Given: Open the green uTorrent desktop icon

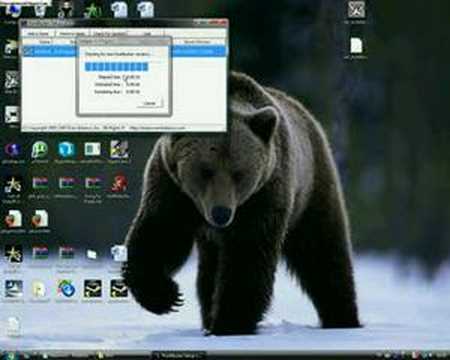Looking at the screenshot, I should coord(40,150).
